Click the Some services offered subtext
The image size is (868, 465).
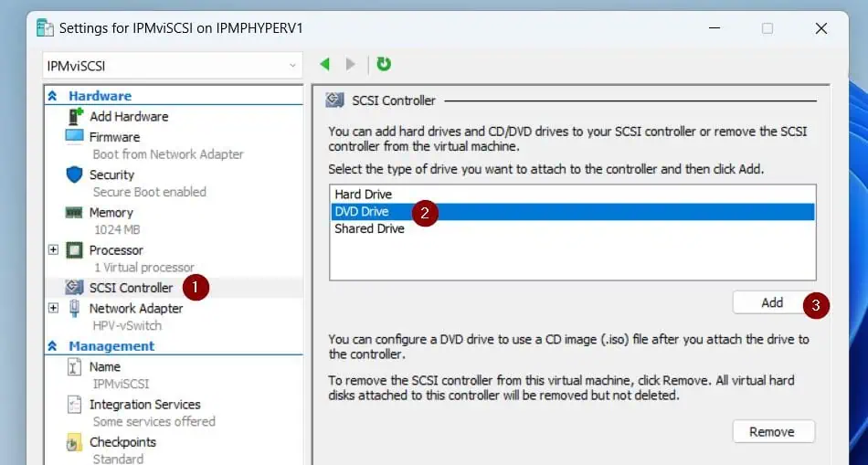tap(153, 421)
